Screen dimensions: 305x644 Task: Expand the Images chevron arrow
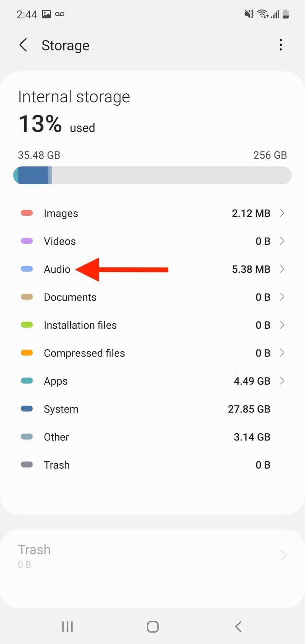tap(282, 213)
